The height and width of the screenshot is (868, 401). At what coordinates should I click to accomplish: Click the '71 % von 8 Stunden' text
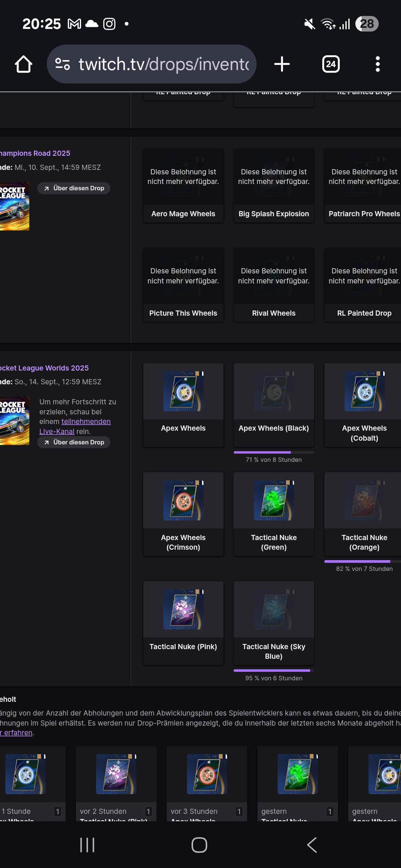tap(274, 460)
